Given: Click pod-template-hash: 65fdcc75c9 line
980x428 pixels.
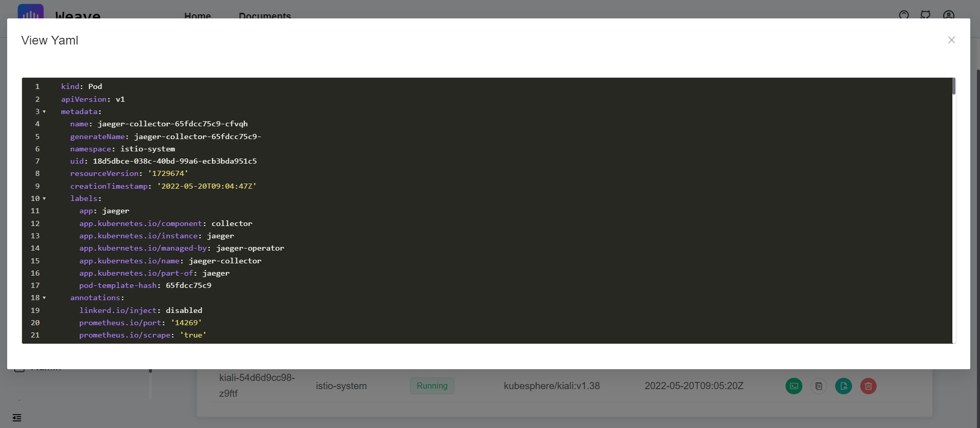Looking at the screenshot, I should click(145, 285).
